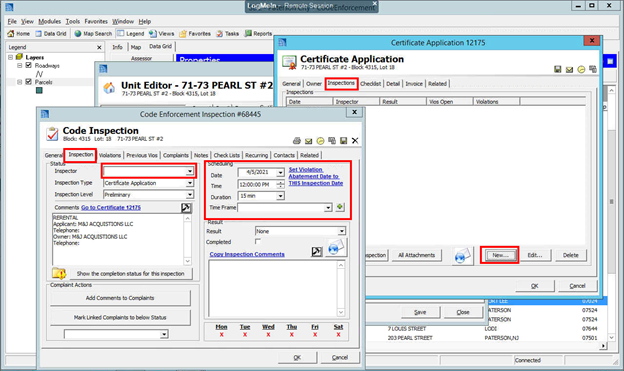This screenshot has width=624, height=371.
Task: Click the Delete button in Certificate Application
Action: [570, 255]
